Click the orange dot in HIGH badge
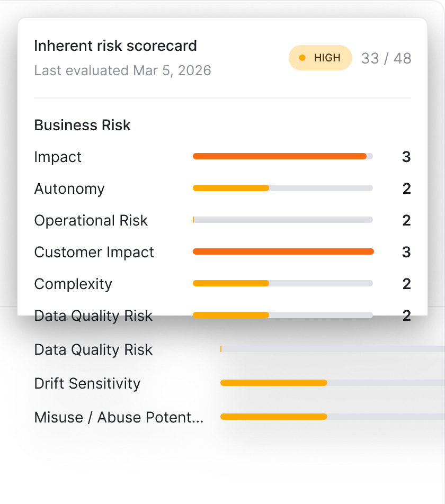 pyautogui.click(x=302, y=58)
